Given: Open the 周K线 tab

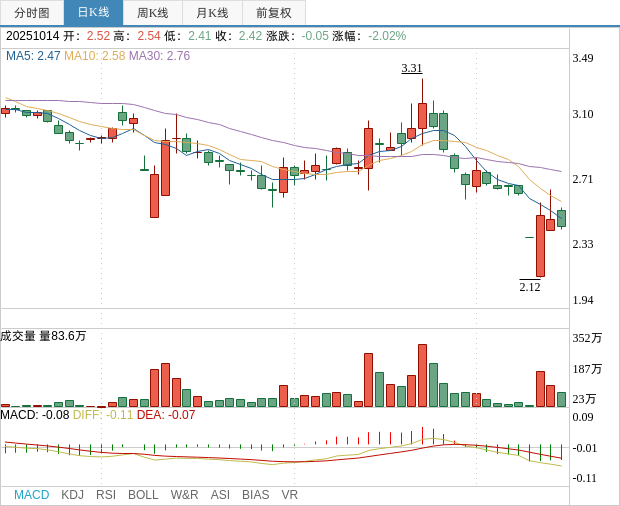Looking at the screenshot, I should coord(153,13).
